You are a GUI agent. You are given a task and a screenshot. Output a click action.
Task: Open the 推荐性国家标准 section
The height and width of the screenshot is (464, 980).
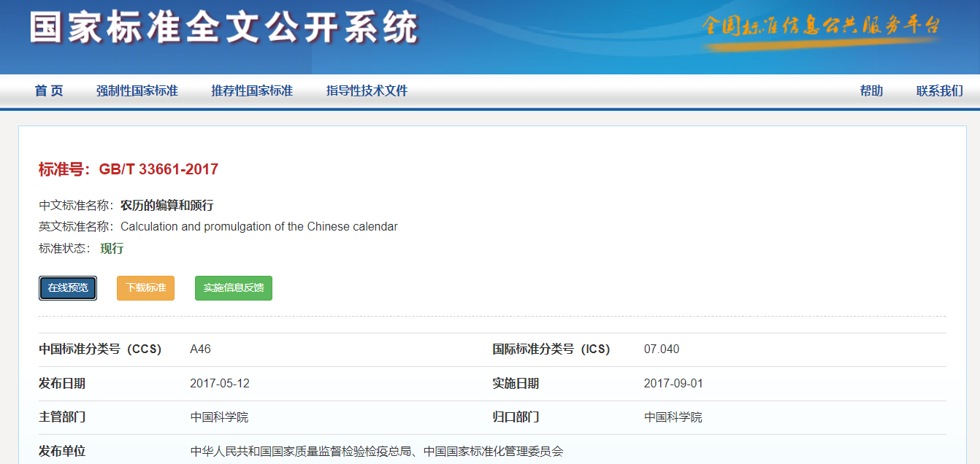pyautogui.click(x=252, y=91)
